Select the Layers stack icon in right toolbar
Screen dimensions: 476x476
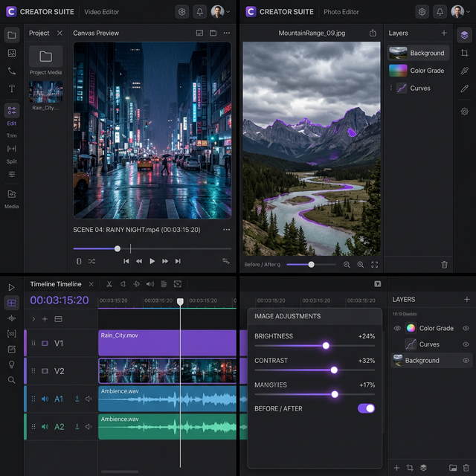point(464,35)
